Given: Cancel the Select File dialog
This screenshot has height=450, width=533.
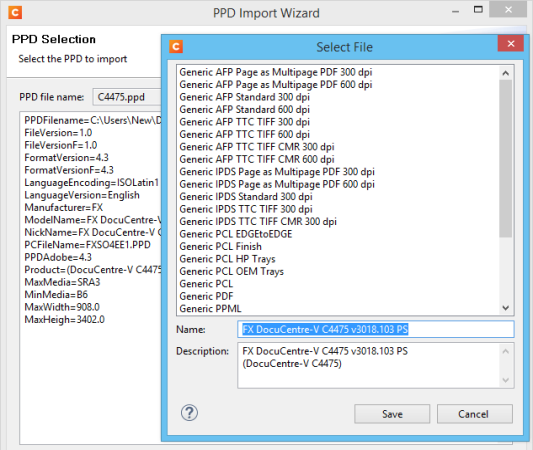Looking at the screenshot, I should [x=475, y=414].
